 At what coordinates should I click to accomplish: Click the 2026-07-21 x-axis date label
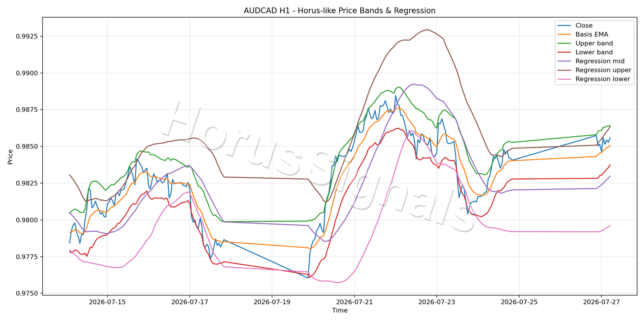[x=355, y=302]
